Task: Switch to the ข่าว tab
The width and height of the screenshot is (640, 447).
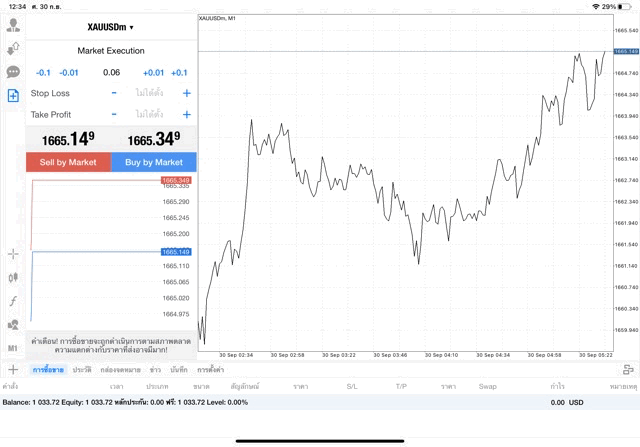Action: 155,370
